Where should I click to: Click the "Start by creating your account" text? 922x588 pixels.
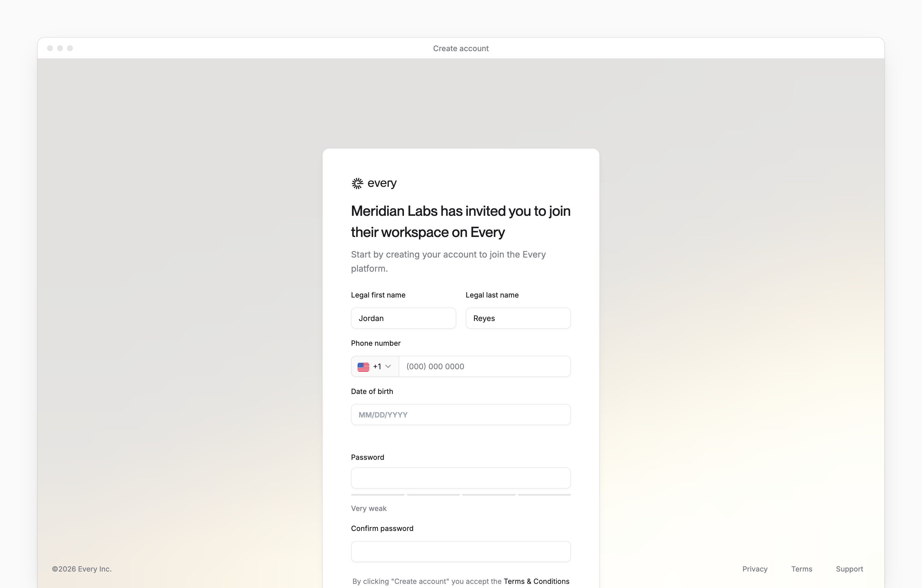(448, 261)
